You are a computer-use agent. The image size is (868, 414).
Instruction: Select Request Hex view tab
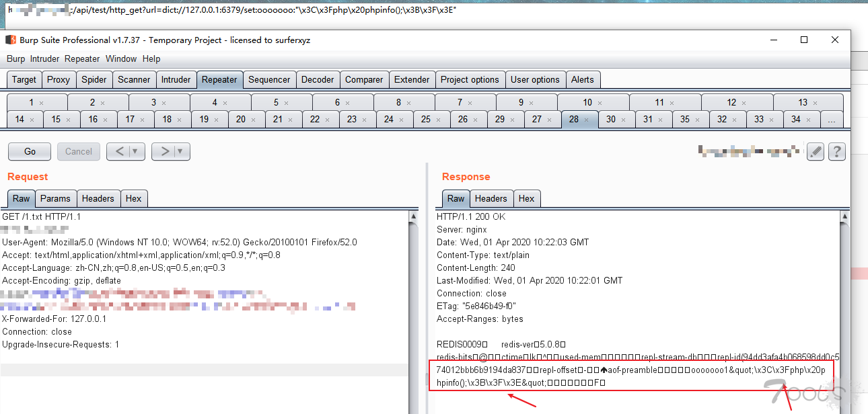134,198
